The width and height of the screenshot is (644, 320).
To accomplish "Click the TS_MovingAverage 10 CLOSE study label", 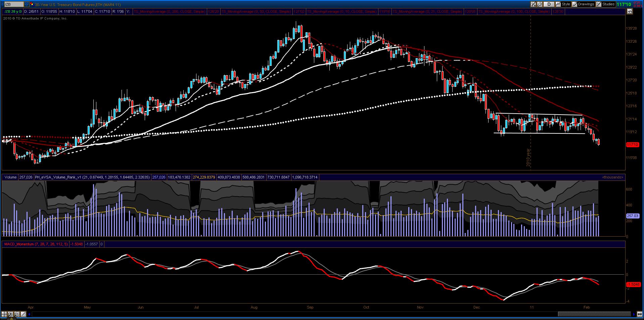I will 342,11.
